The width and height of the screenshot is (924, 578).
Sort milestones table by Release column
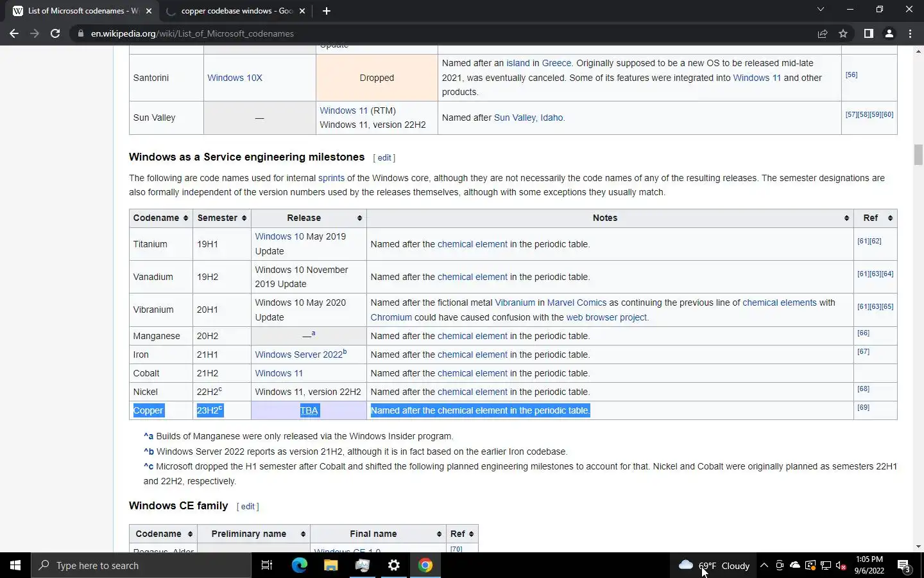coord(309,218)
